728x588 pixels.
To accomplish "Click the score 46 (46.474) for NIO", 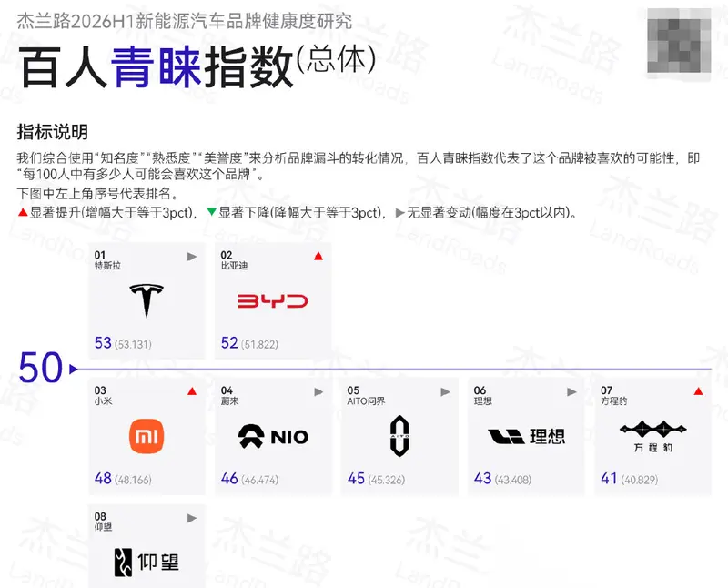I will click(249, 479).
